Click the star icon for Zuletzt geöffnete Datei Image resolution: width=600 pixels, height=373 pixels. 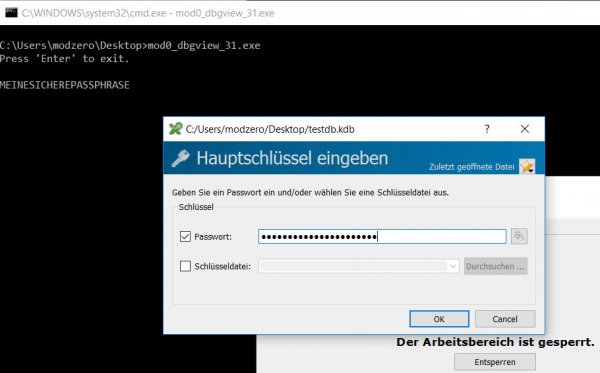[527, 166]
